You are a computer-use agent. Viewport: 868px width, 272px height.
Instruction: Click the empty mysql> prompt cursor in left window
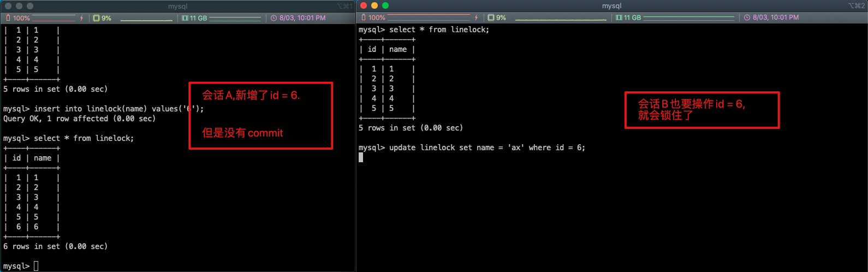(36, 266)
